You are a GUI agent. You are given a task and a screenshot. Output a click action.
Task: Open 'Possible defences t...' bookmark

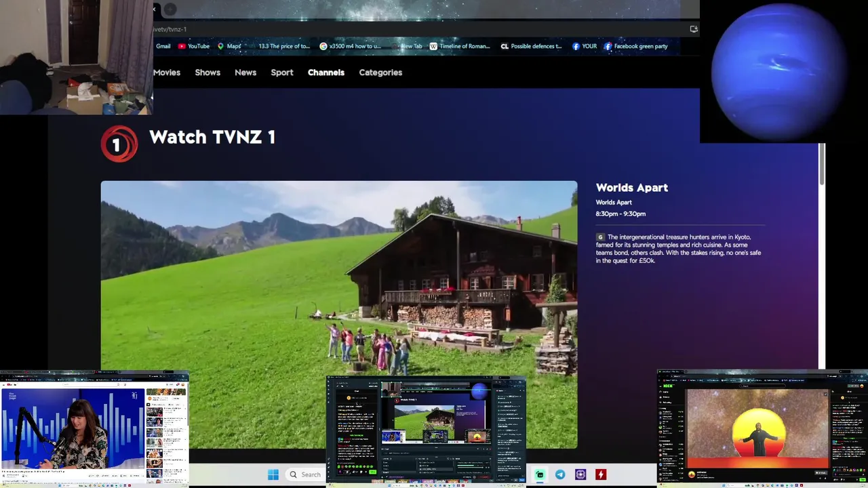click(531, 46)
